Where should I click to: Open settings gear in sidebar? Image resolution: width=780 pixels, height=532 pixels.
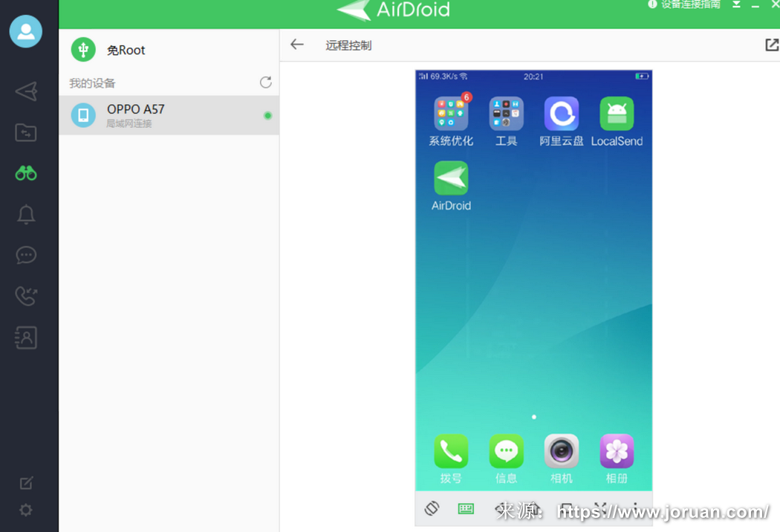tap(26, 510)
